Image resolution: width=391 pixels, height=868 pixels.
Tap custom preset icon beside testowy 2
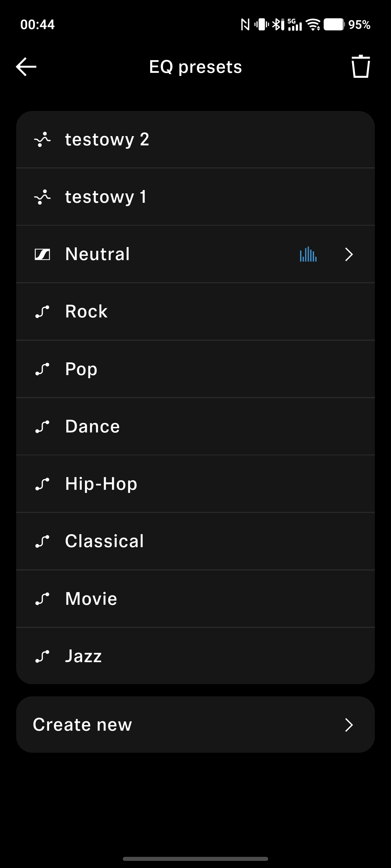(43, 139)
